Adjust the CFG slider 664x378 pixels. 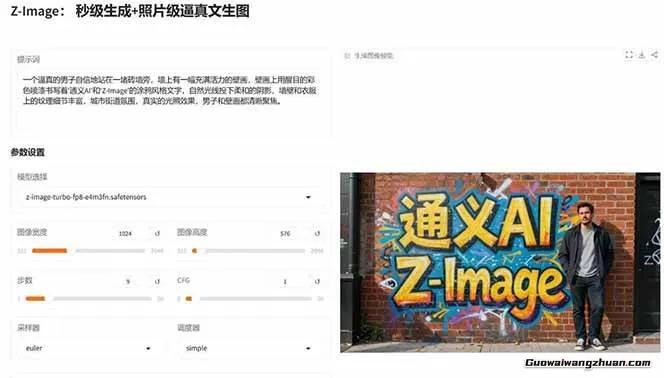(x=249, y=298)
